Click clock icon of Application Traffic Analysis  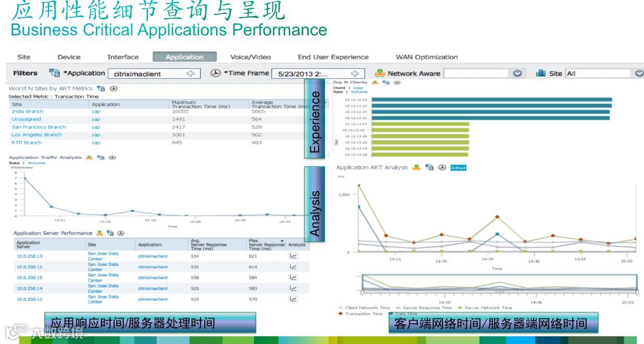click(112, 157)
